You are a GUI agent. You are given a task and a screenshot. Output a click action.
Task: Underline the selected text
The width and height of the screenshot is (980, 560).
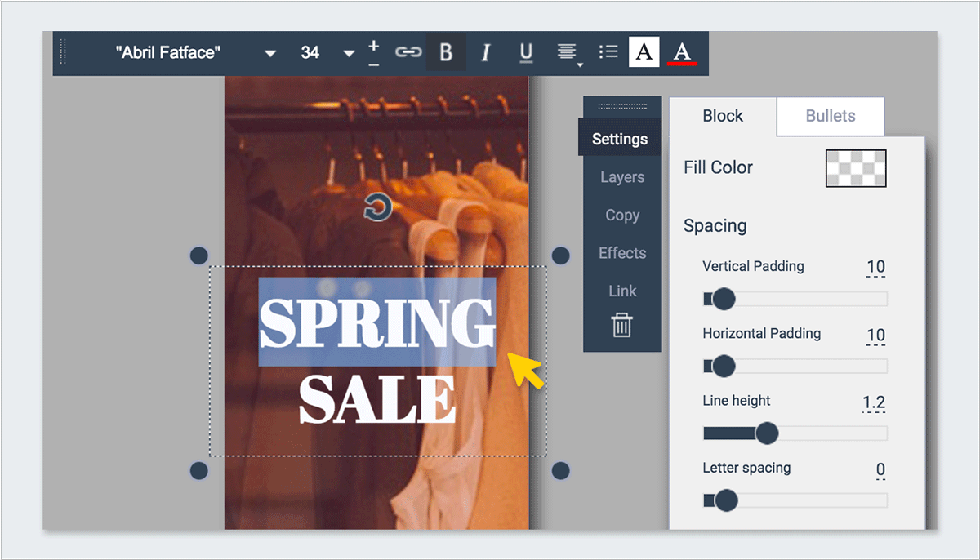coord(525,51)
